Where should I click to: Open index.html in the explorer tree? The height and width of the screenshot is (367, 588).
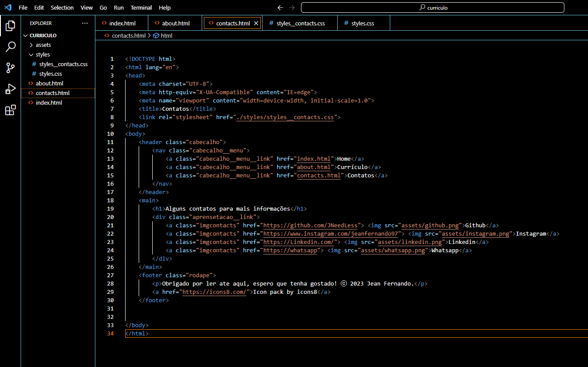[58, 103]
